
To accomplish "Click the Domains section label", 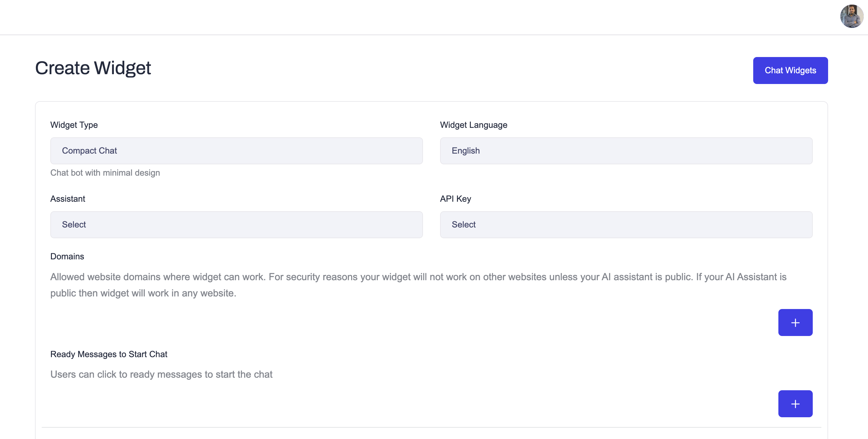I will [67, 256].
